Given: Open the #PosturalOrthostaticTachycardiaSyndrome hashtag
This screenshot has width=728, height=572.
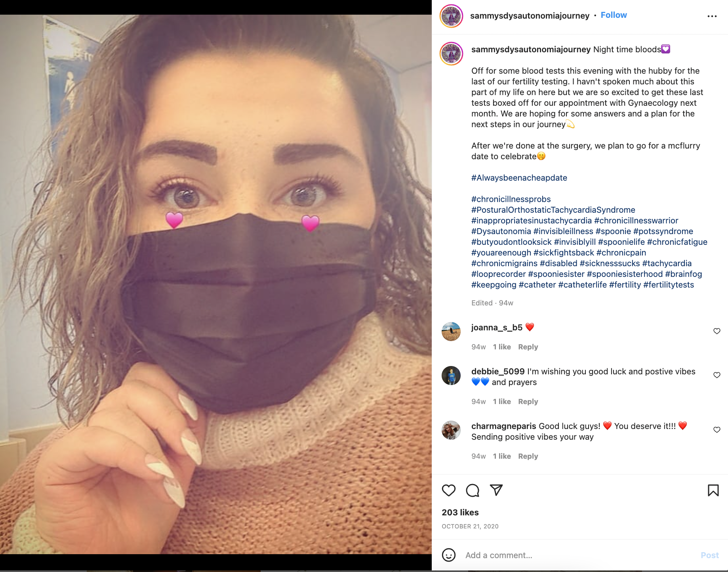Looking at the screenshot, I should 553,210.
